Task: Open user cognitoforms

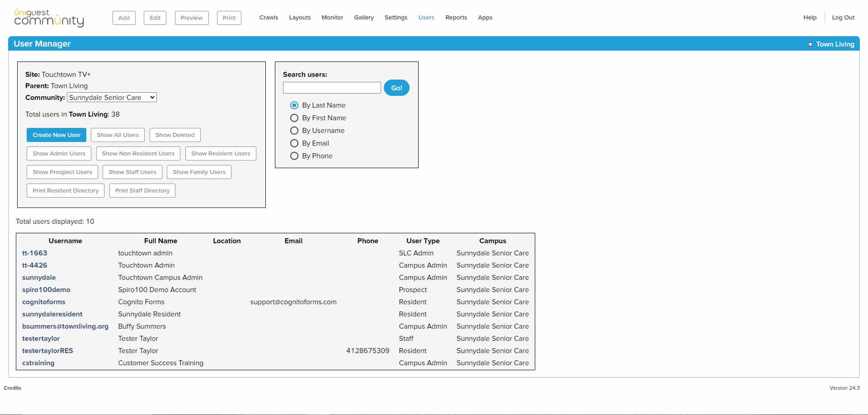Action: point(44,302)
